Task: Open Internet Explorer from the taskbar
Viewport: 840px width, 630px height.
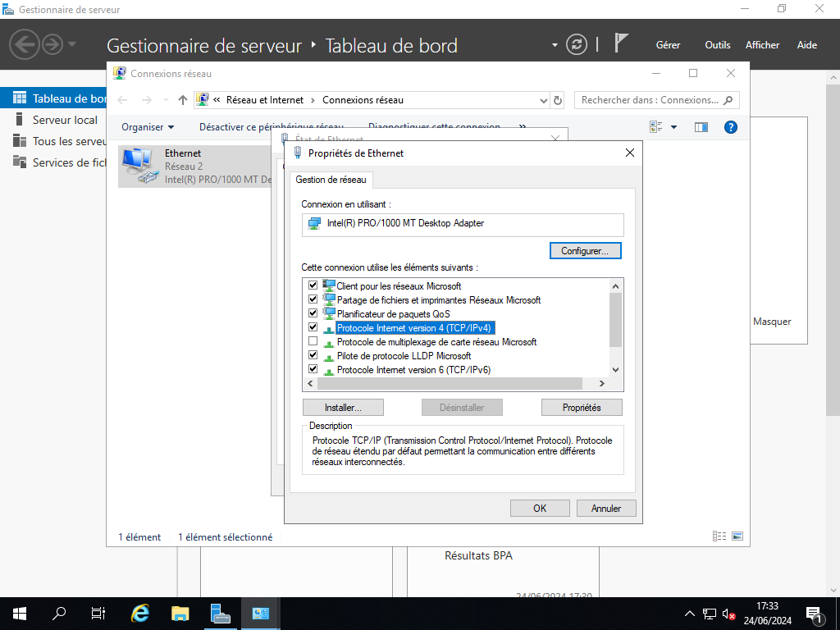Action: (x=141, y=613)
